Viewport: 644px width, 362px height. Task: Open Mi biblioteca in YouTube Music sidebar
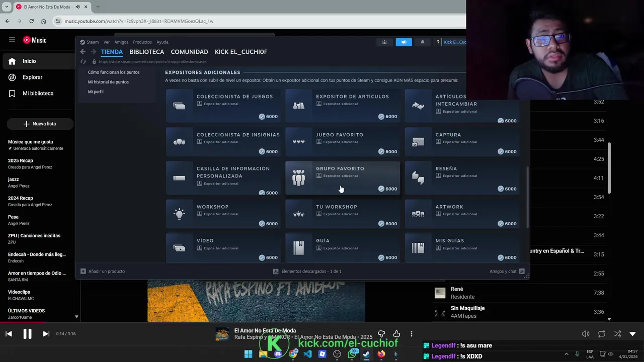[x=38, y=93]
